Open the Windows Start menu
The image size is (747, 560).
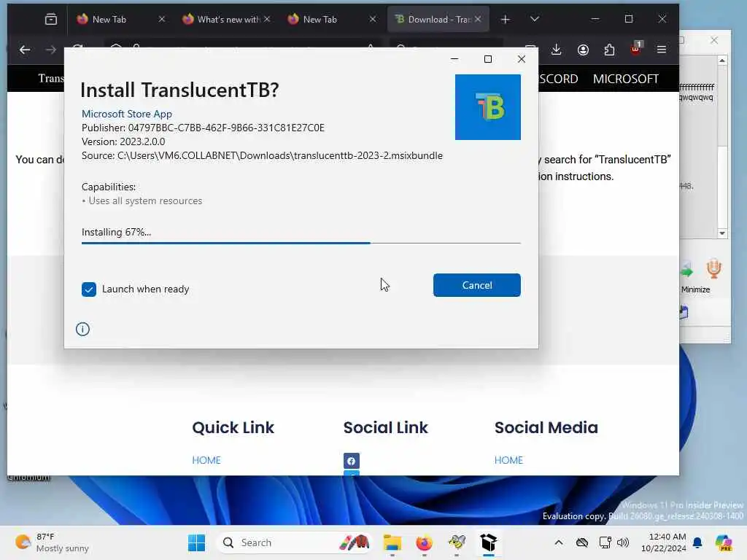pos(196,542)
